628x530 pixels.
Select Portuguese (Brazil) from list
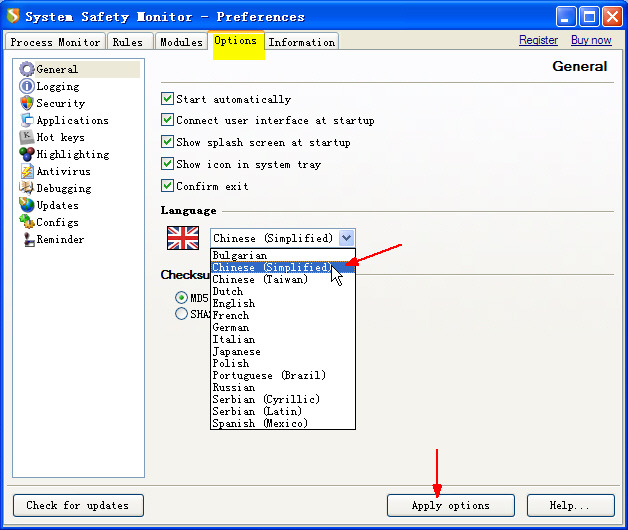pyautogui.click(x=283, y=375)
